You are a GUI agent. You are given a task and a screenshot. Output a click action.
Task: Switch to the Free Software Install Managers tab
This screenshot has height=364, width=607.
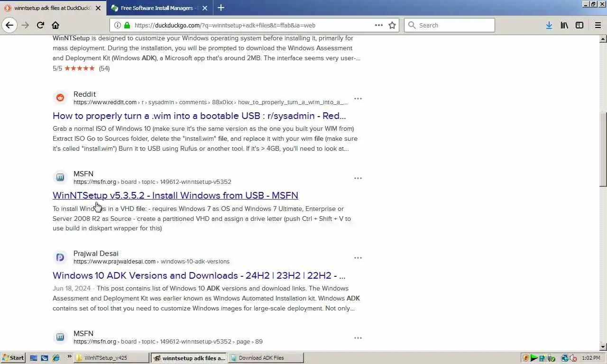point(160,8)
